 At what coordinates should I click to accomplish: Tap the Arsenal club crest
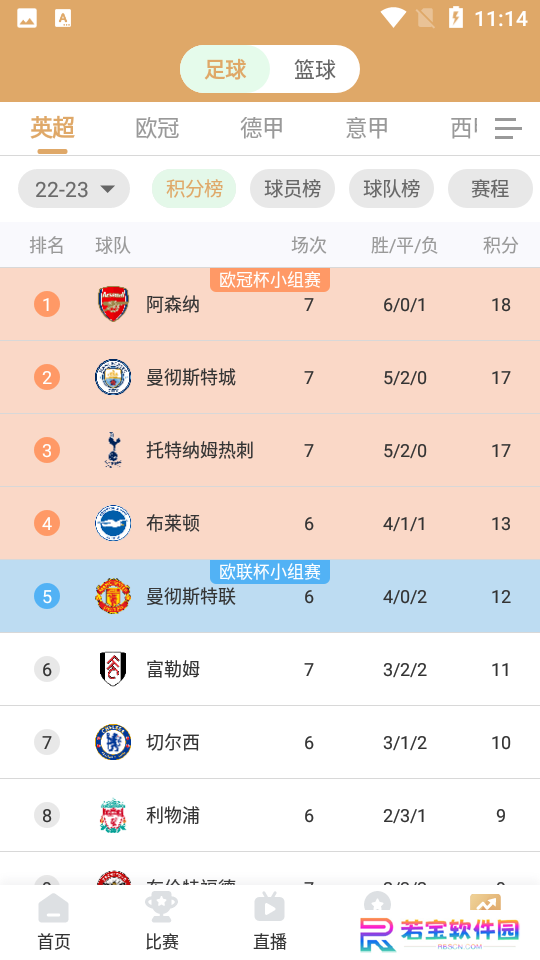[x=113, y=304]
